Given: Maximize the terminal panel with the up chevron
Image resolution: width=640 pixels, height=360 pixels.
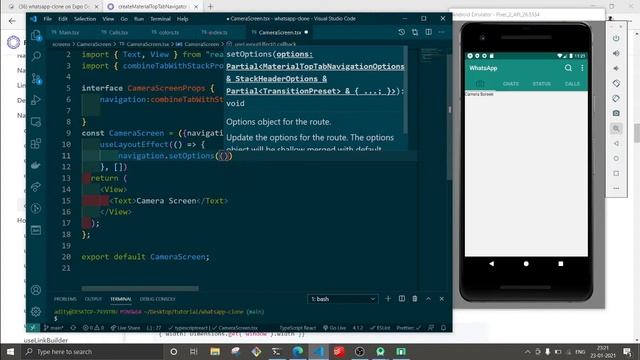Looking at the screenshot, I should 428,299.
